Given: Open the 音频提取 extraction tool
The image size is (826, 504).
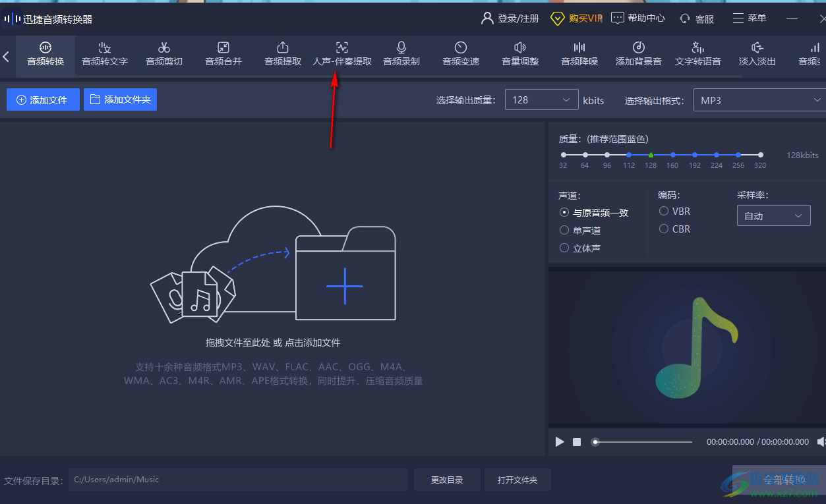Looking at the screenshot, I should 283,54.
